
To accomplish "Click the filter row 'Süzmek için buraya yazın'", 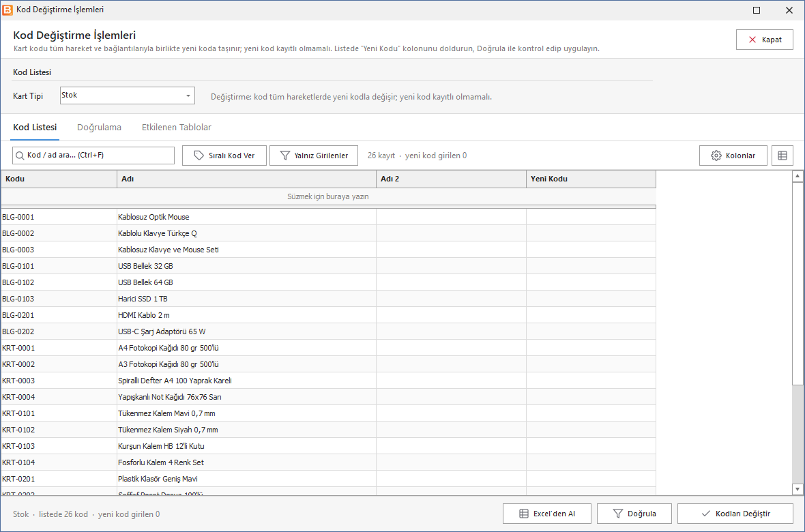I will (328, 196).
